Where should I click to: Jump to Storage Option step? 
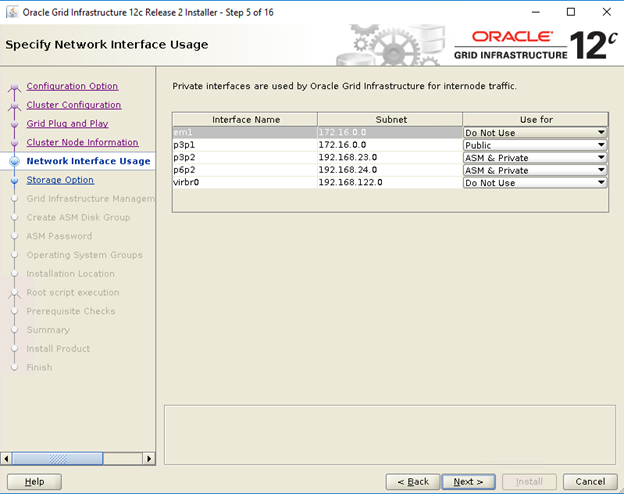pos(60,180)
